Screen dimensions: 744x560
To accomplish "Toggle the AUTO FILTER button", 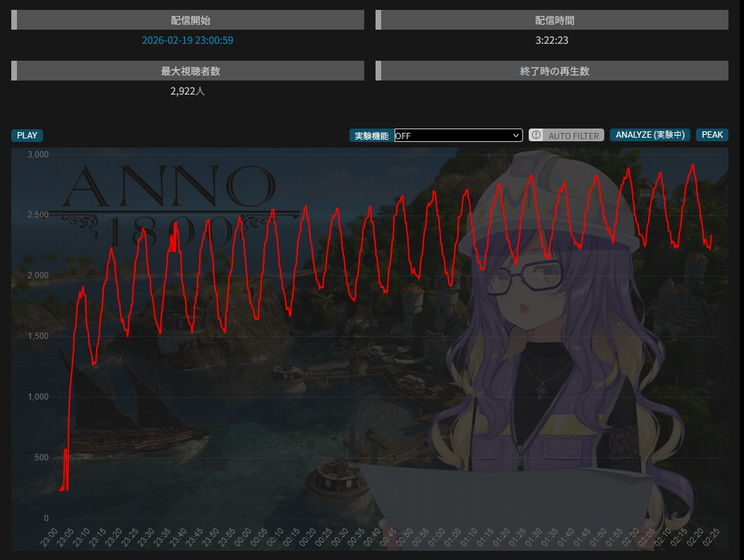I will [x=566, y=136].
